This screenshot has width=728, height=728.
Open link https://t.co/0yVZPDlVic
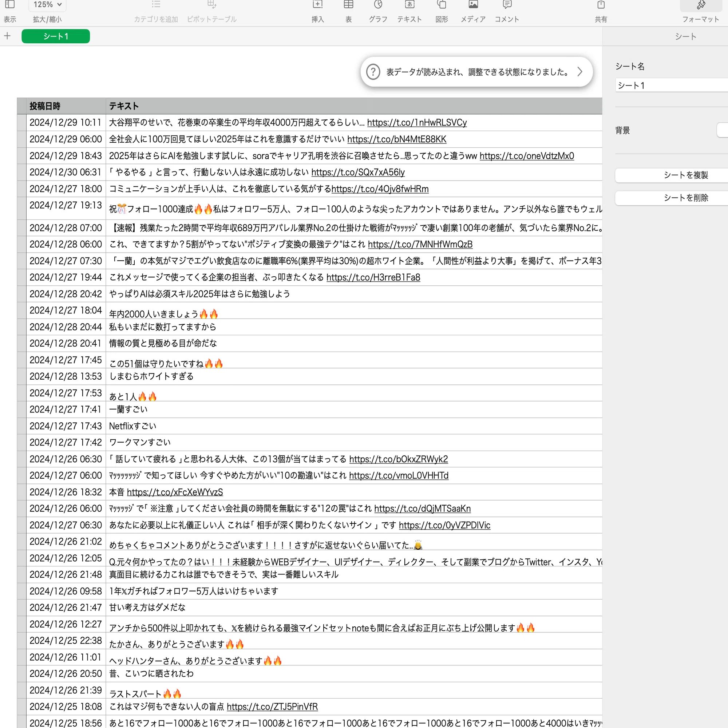[444, 525]
